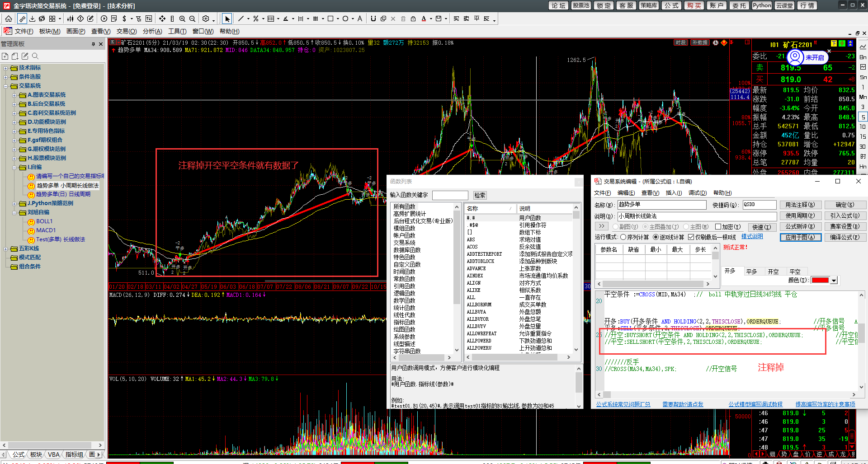The height and width of the screenshot is (464, 868).
Task: Switch to the 平多 tab
Action: (x=752, y=272)
